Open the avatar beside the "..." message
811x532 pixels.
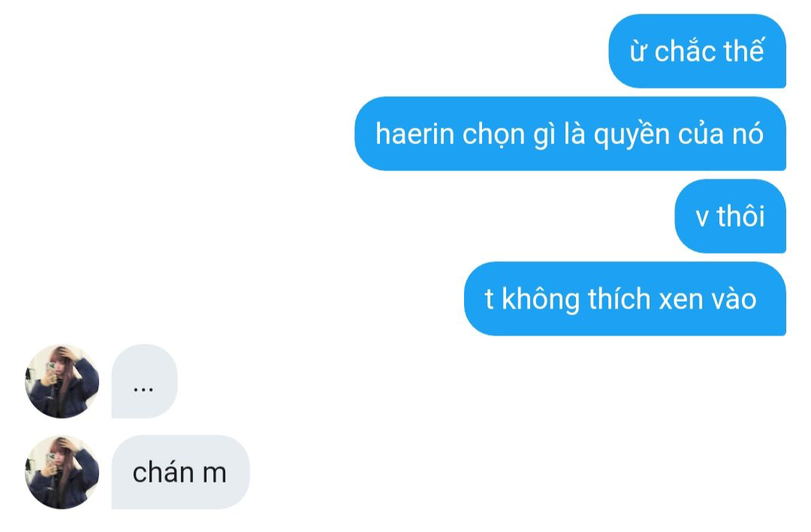(x=62, y=381)
